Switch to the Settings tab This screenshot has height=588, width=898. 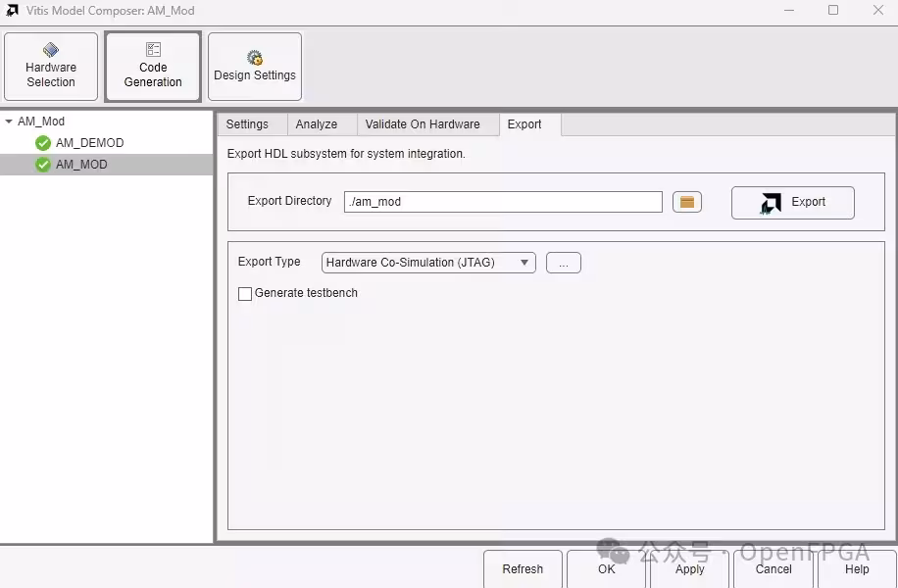tap(247, 124)
